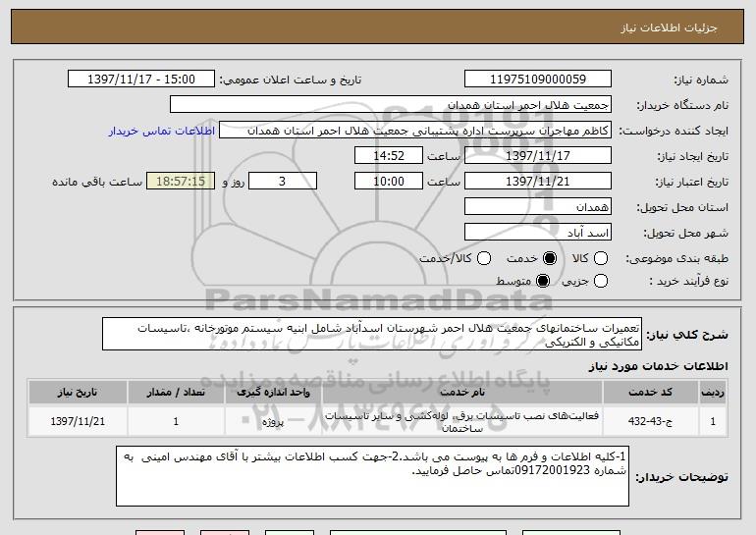
Task: Click the delivery city field اسد آباد
Action: coord(538,233)
